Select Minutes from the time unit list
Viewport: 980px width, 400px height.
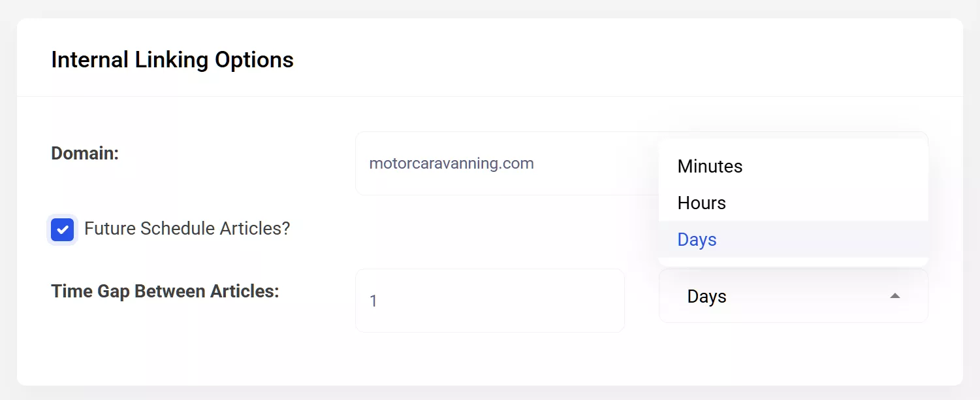tap(710, 167)
